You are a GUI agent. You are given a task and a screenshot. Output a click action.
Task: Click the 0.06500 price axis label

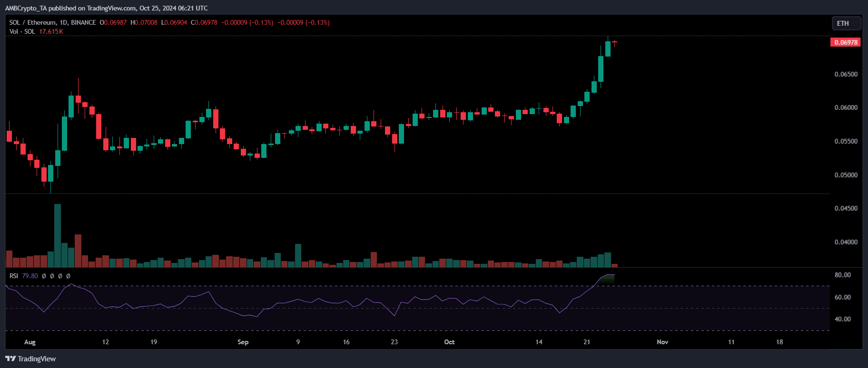tap(846, 74)
